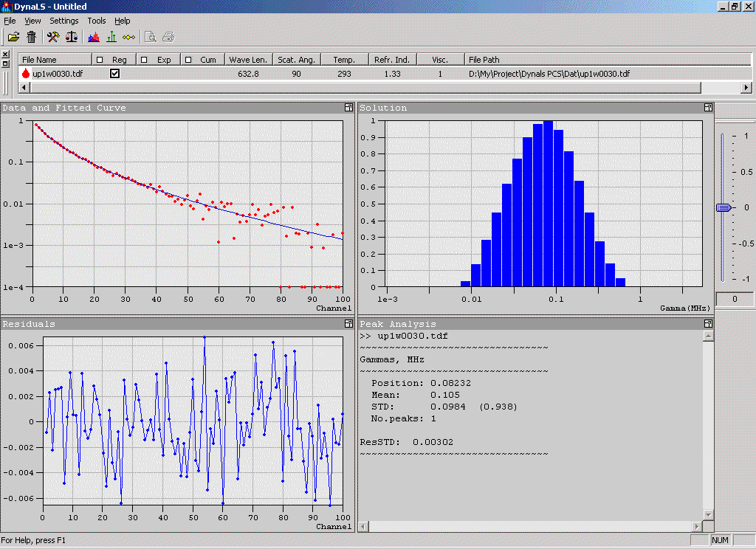Uncheck the Reg checkbox for up1w0030.tdf

click(114, 74)
